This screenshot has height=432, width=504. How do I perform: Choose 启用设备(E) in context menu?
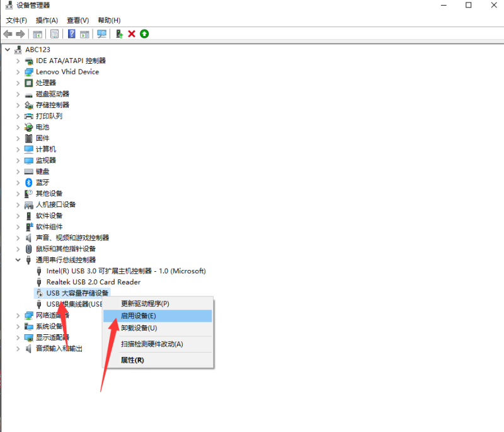pyautogui.click(x=157, y=316)
